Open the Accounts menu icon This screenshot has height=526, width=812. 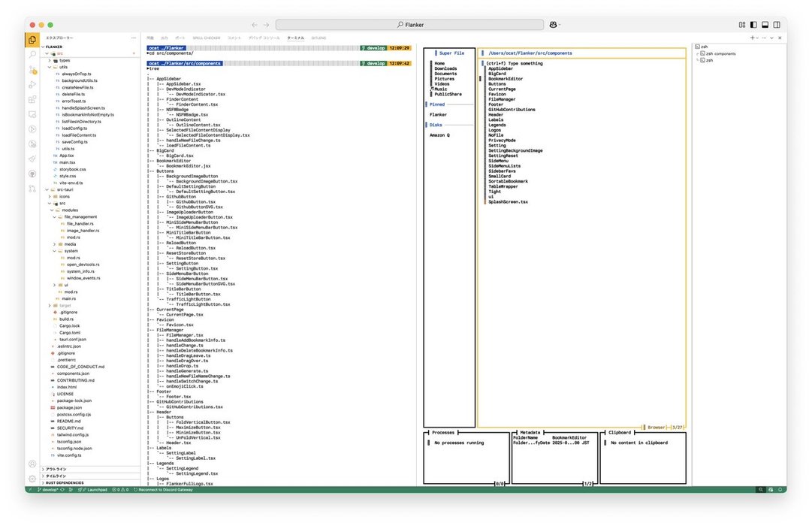coord(32,464)
